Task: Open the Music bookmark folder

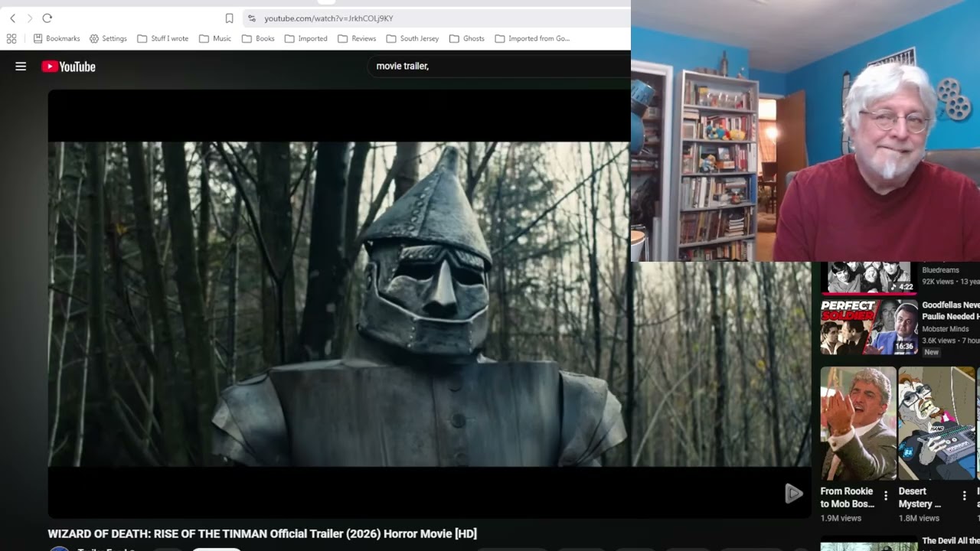Action: click(x=215, y=38)
